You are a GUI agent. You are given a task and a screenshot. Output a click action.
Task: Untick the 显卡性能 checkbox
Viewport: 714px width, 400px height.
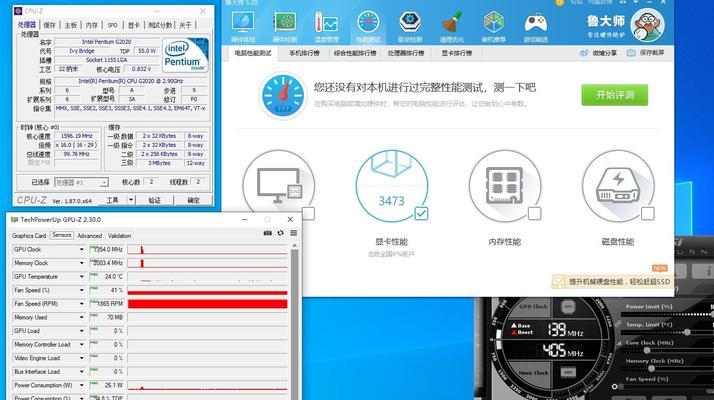(x=421, y=213)
